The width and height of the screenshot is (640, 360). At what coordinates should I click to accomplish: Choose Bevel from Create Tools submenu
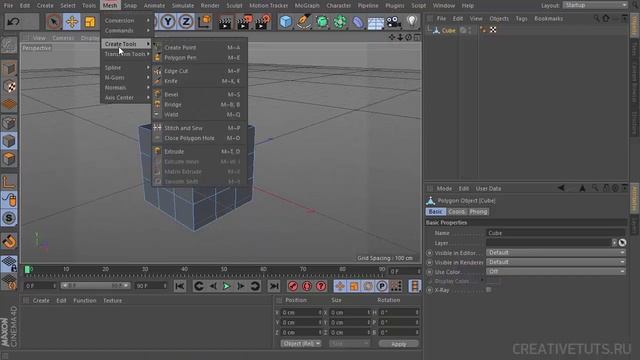click(199, 94)
